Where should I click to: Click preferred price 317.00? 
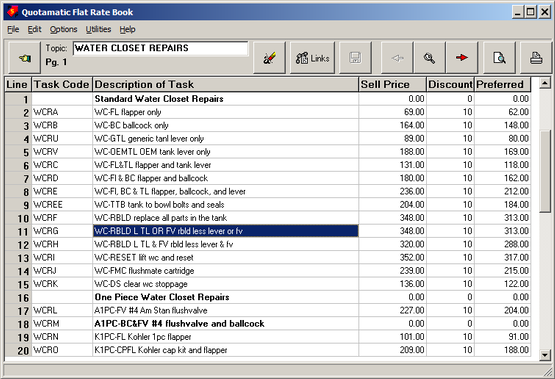click(x=503, y=258)
